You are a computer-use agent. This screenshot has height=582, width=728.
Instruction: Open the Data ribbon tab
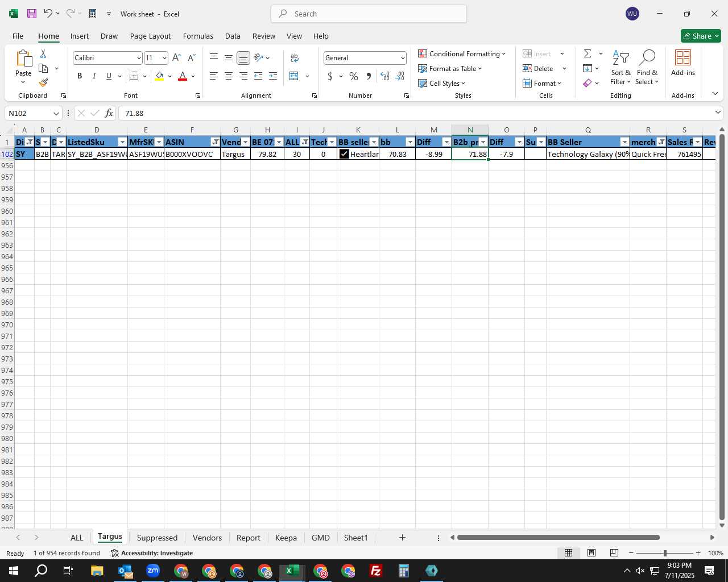[x=233, y=36]
